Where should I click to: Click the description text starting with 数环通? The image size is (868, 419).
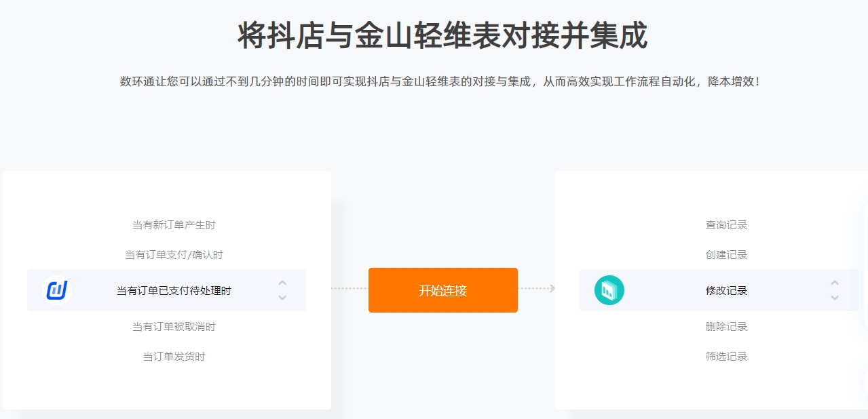pyautogui.click(x=441, y=82)
